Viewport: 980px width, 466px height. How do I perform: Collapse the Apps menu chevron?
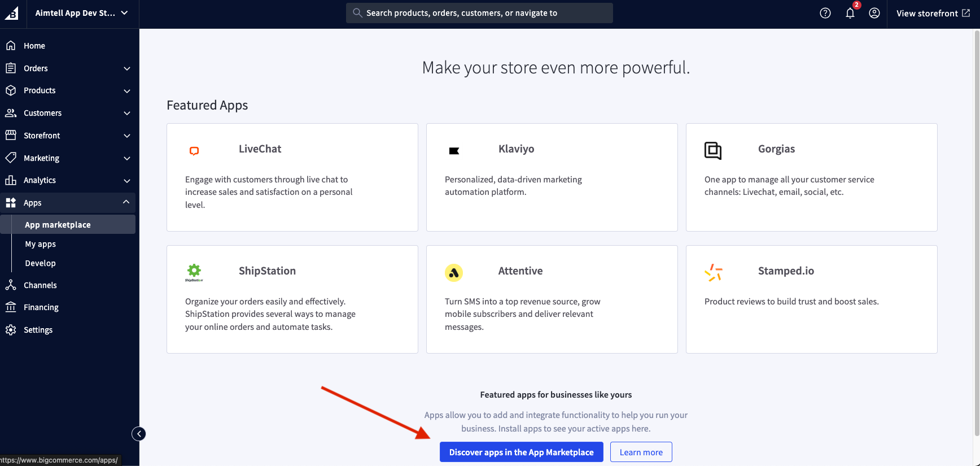coord(126,202)
